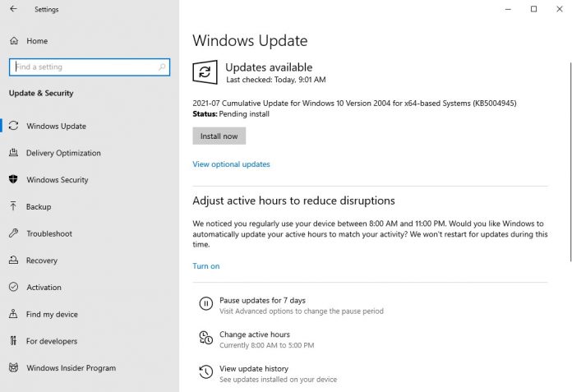
Task: Open Change active hours option
Action: tap(254, 334)
